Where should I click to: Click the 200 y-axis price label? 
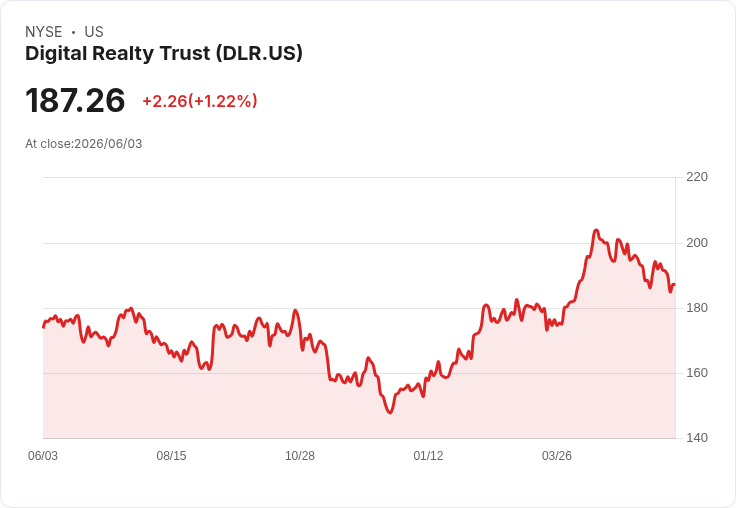coord(697,243)
